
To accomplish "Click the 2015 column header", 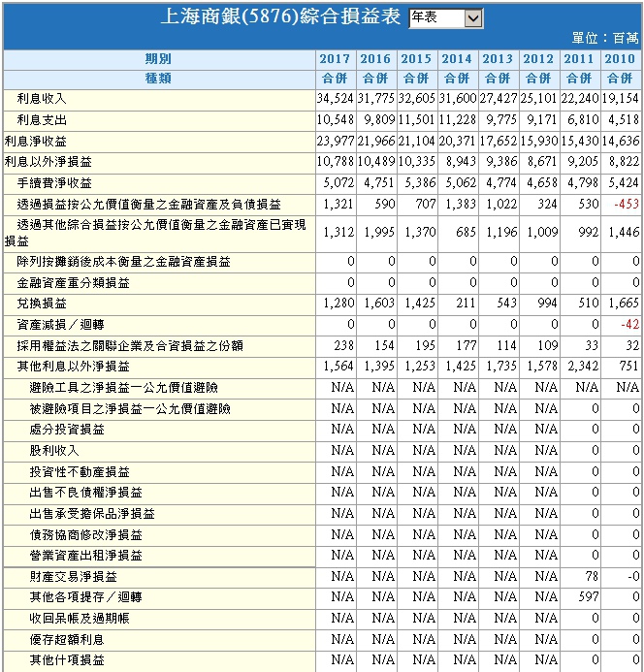I will tap(416, 59).
